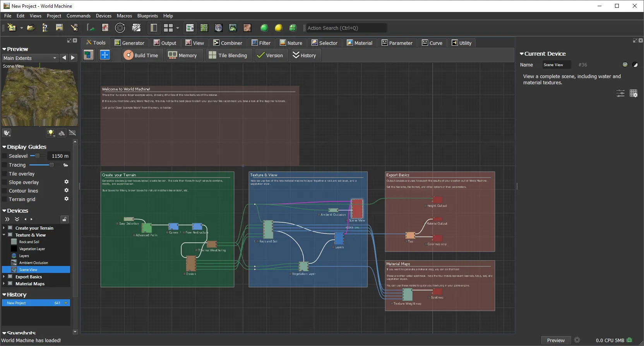This screenshot has width=644, height=346.
Task: Open device parameter sliders icon in Current Device
Action: pos(620,93)
